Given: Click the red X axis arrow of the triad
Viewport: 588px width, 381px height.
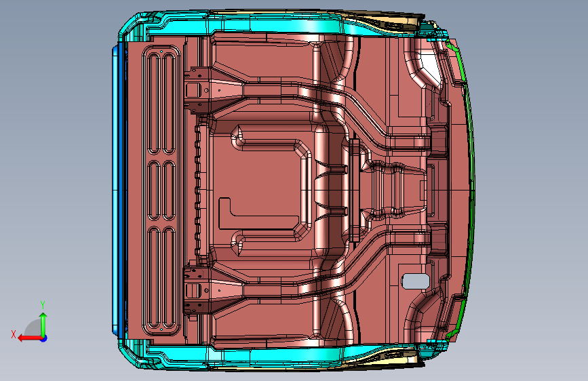Looking at the screenshot, I should pos(29,338).
